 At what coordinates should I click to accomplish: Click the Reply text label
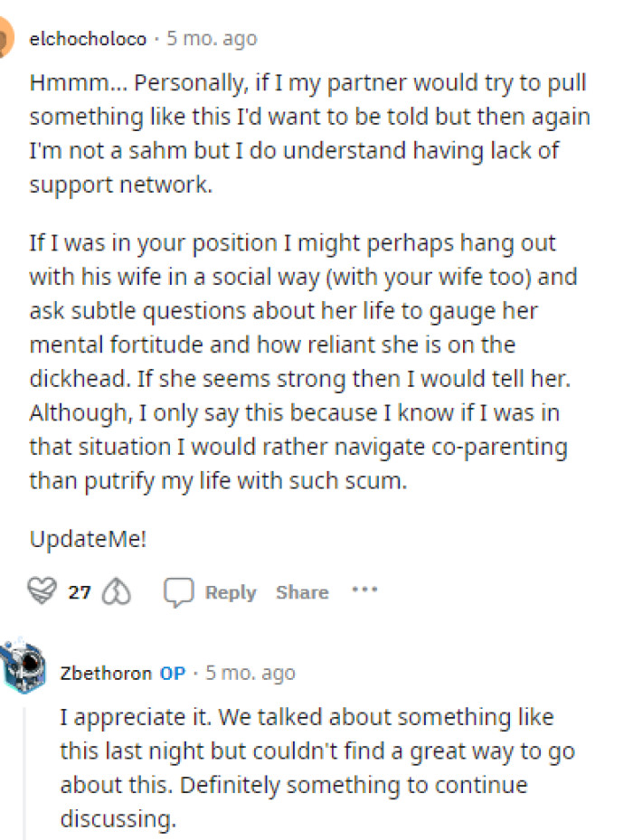[x=231, y=592]
